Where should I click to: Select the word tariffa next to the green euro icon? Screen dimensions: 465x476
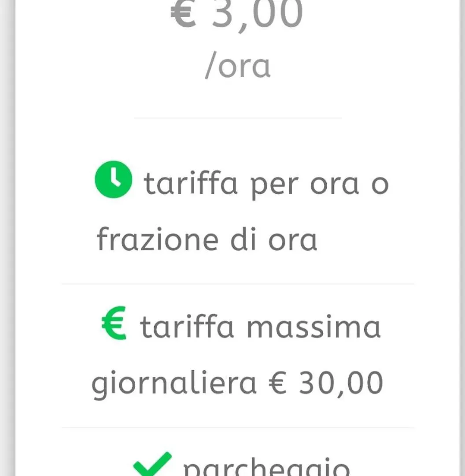coord(187,326)
